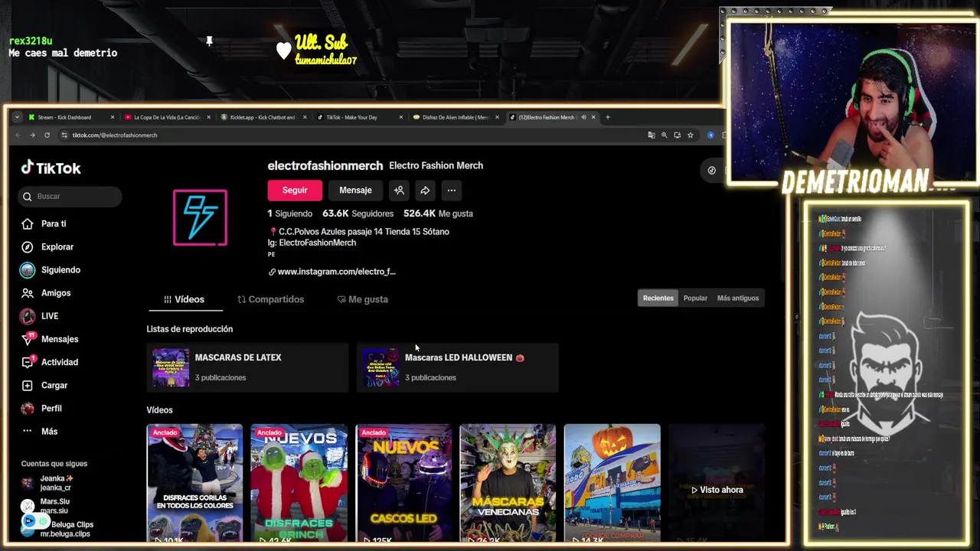Click the browser forward arrow
This screenshot has width=980, height=551.
pyautogui.click(x=32, y=135)
